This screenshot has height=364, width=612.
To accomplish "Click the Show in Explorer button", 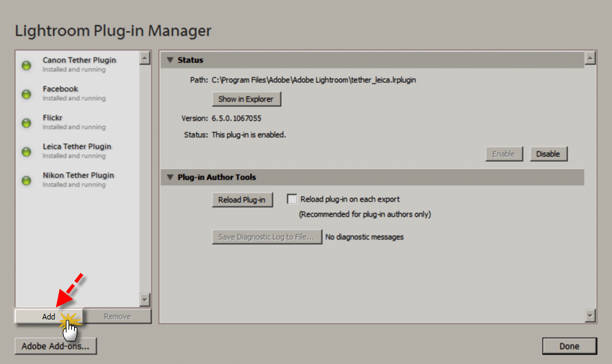I will click(x=246, y=99).
